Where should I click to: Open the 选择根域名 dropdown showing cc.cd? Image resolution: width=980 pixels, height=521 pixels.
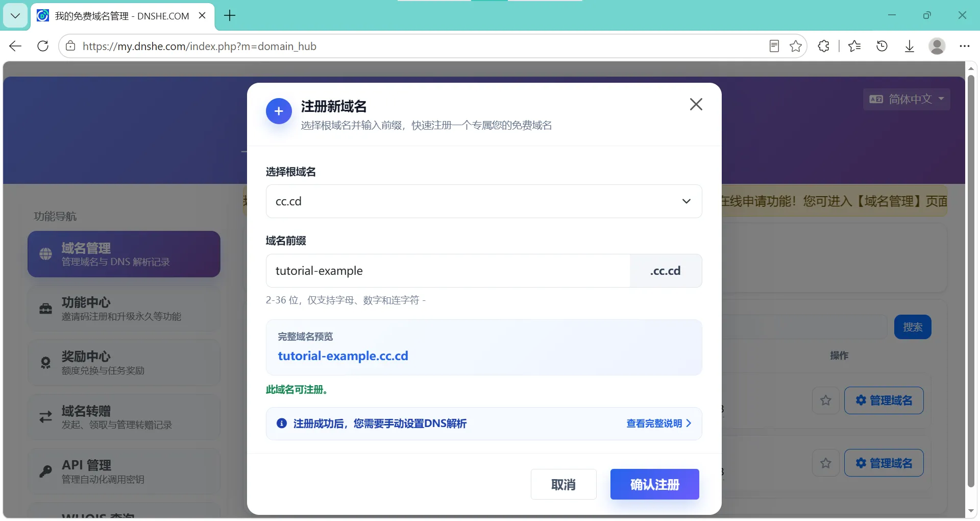(483, 201)
